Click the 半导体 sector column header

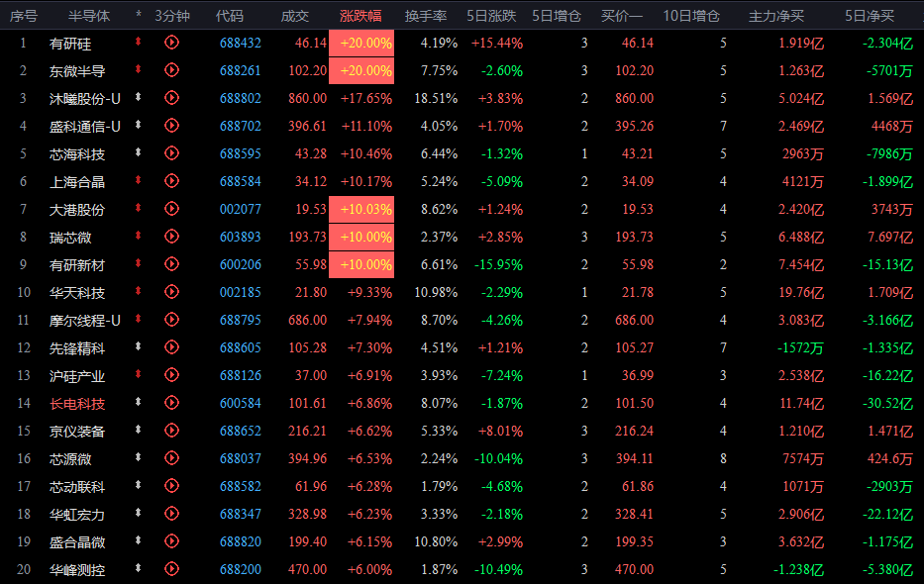(x=89, y=16)
